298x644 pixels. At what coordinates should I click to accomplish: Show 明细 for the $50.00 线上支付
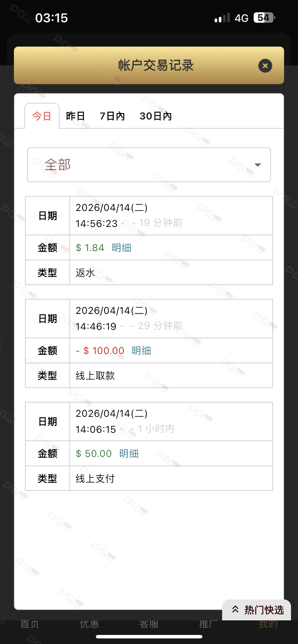point(129,454)
